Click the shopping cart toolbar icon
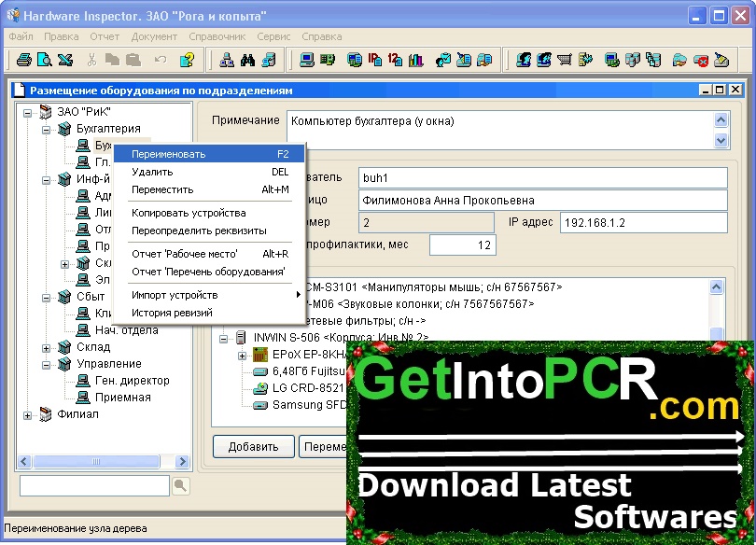 point(564,60)
